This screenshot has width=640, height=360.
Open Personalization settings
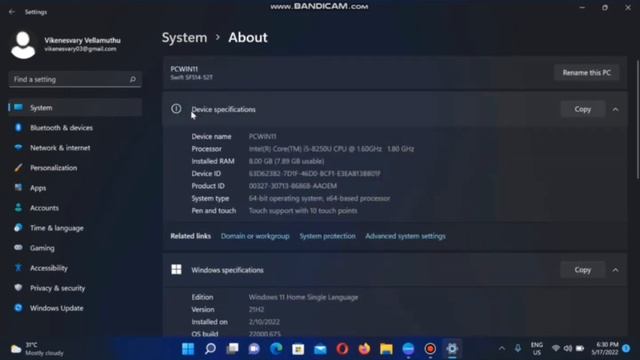pos(75,168)
